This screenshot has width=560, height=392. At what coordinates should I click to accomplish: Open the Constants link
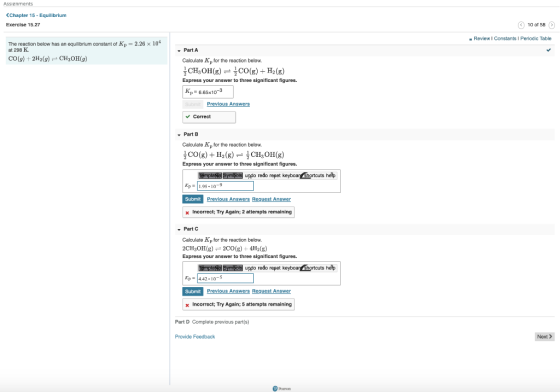(x=505, y=38)
